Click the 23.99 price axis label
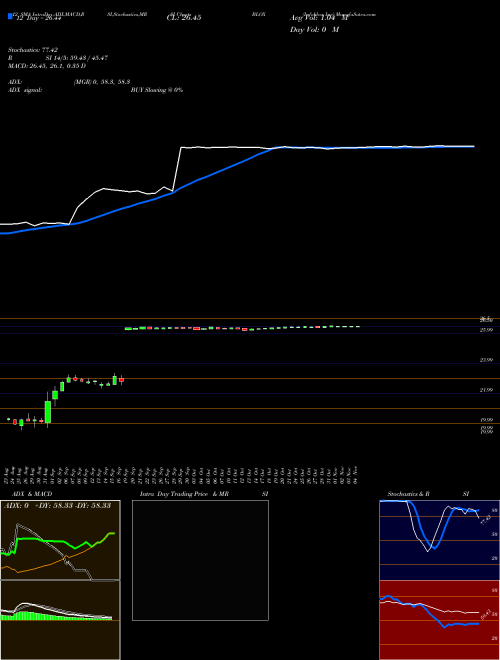This screenshot has width=500, height=660. [486, 360]
